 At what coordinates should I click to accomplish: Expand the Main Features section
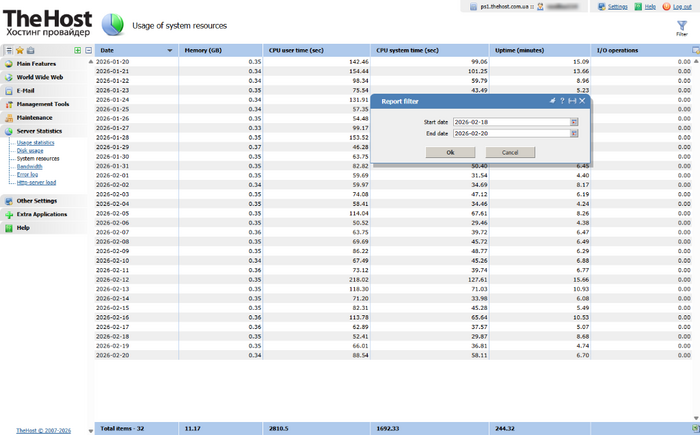(36, 64)
